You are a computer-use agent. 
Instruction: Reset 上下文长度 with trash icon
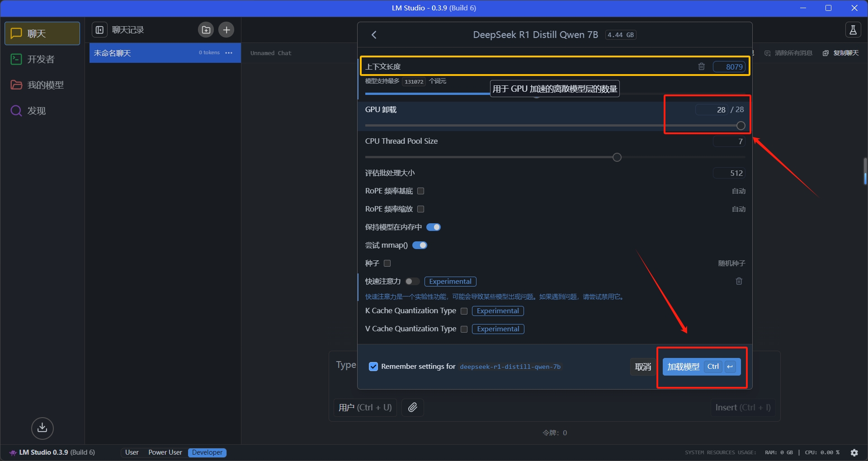click(x=701, y=66)
